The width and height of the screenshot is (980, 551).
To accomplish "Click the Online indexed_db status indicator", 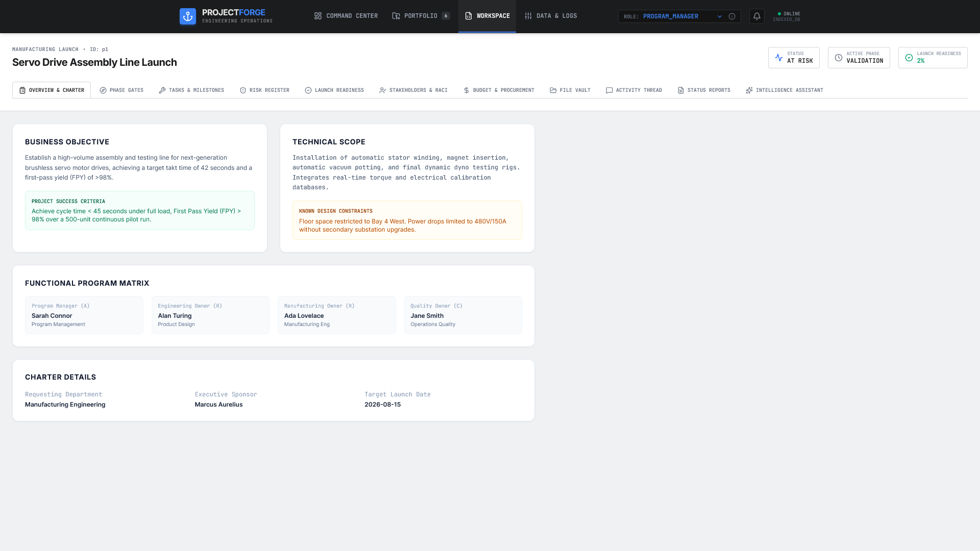I will tap(787, 16).
